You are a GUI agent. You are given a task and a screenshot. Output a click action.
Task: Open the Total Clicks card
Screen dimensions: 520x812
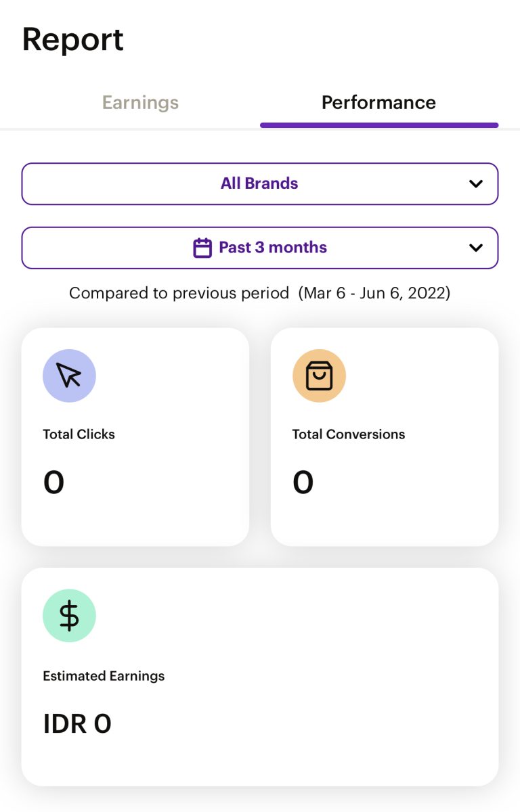point(135,437)
